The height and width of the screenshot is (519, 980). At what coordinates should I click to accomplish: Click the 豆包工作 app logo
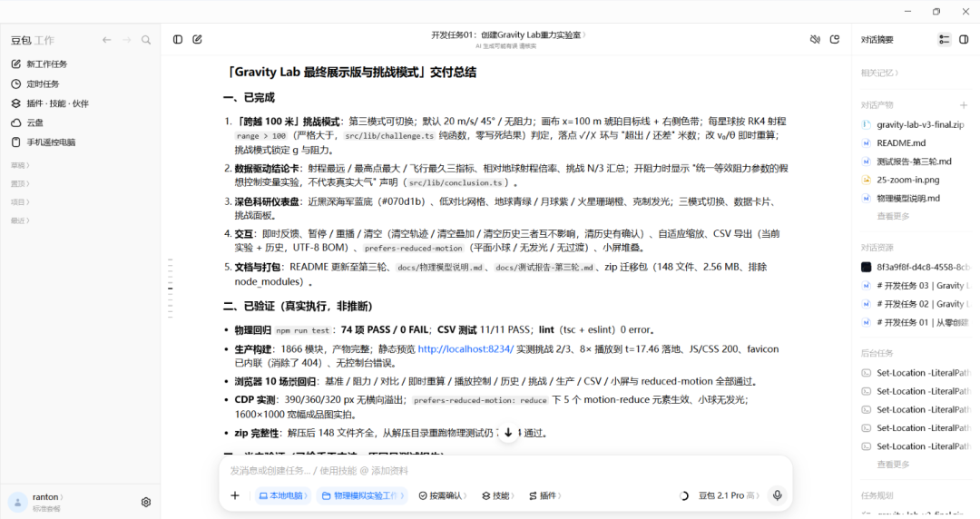pos(33,40)
